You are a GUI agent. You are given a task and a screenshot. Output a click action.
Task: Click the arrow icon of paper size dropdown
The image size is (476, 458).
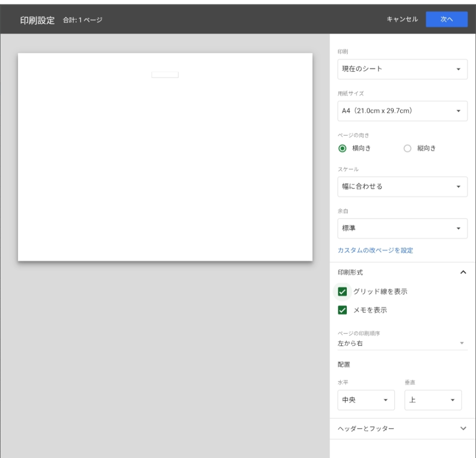click(x=458, y=111)
